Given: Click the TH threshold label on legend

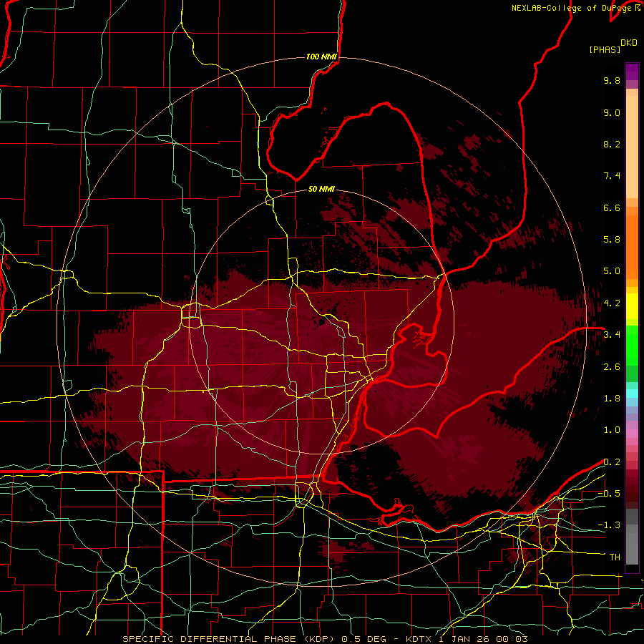Looking at the screenshot, I should pos(615,557).
